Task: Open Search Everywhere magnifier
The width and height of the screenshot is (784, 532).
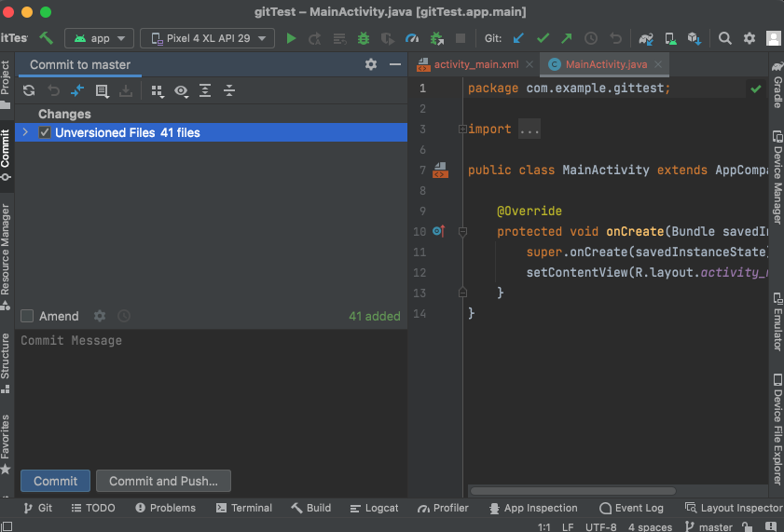Action: [725, 38]
